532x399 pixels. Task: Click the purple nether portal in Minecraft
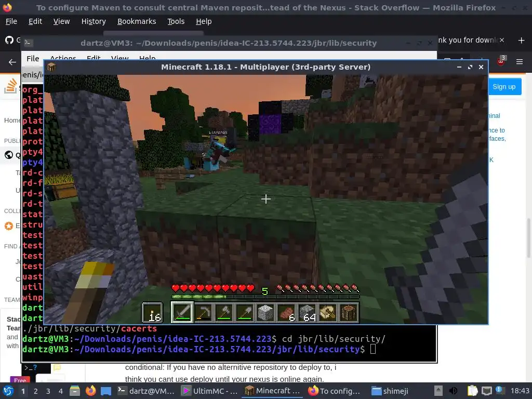[x=270, y=124]
